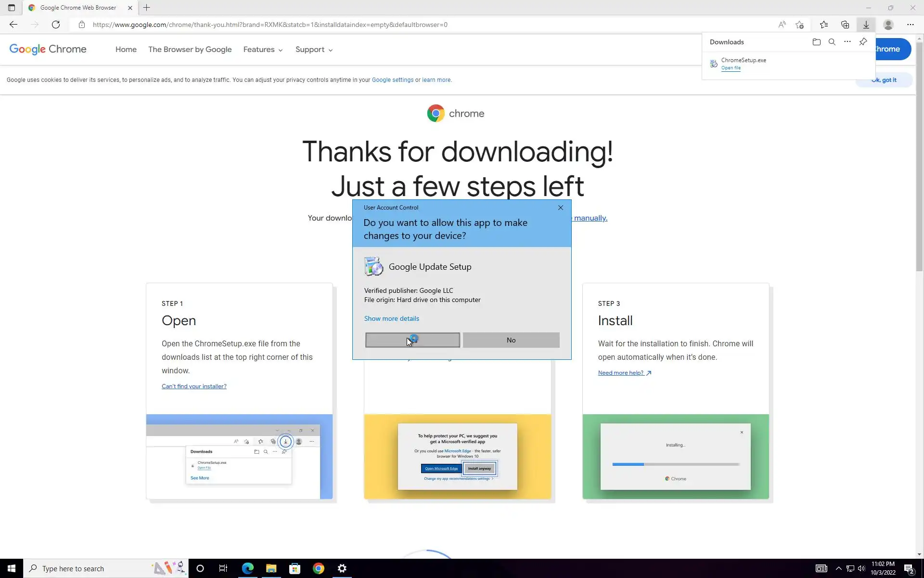Viewport: 924px width, 578px height.
Task: Click search downloads magnifier icon
Action: 832,42
